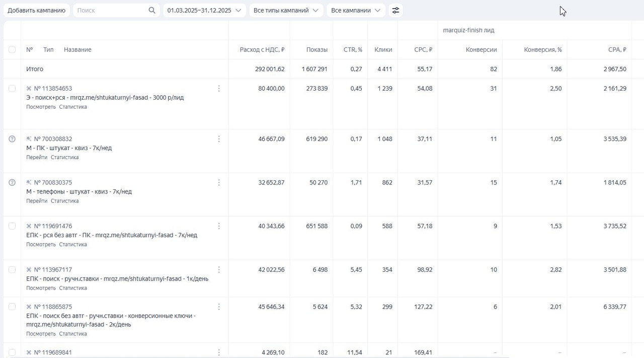Open three-dot menu for campaign 700830375

(x=219, y=182)
